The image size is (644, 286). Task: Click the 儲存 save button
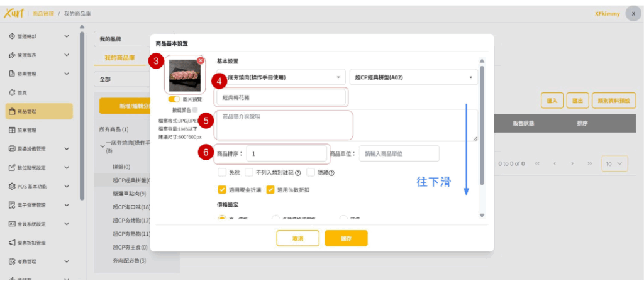(346, 239)
